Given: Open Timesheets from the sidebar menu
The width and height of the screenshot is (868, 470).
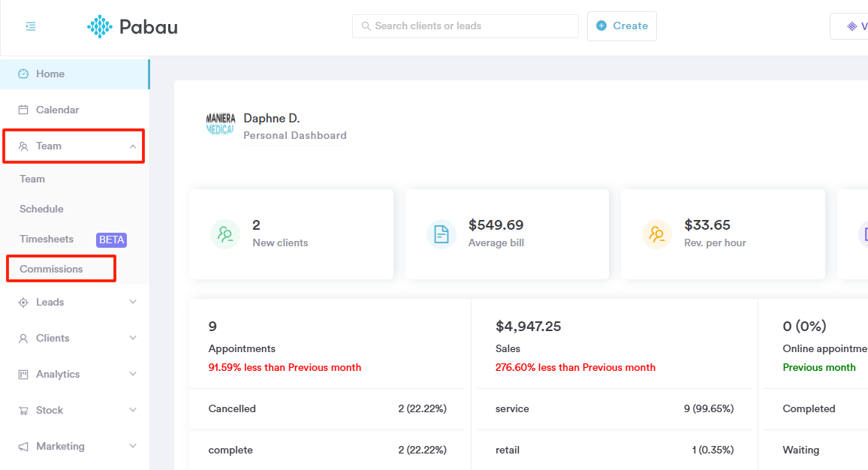Looking at the screenshot, I should 47,239.
